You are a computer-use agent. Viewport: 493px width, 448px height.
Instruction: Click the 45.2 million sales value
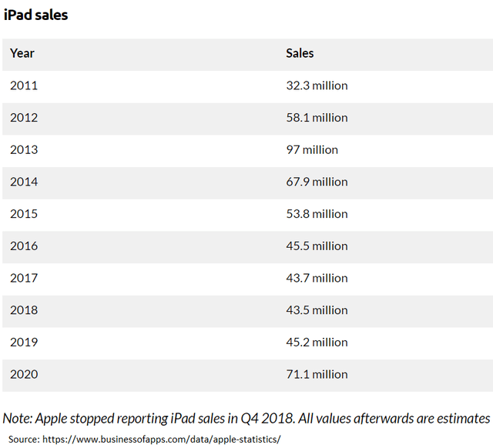coord(317,342)
